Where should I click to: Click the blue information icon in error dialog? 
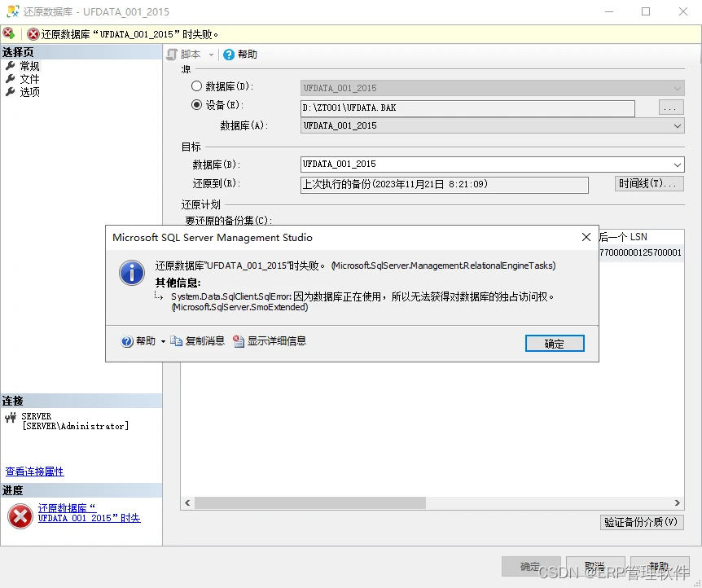click(132, 273)
